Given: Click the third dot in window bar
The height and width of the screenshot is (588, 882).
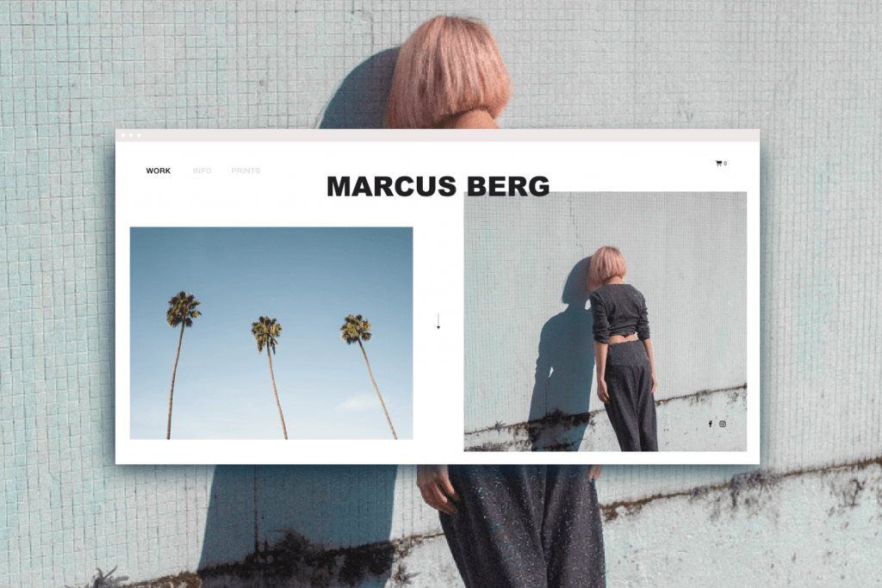Looking at the screenshot, I should point(139,135).
